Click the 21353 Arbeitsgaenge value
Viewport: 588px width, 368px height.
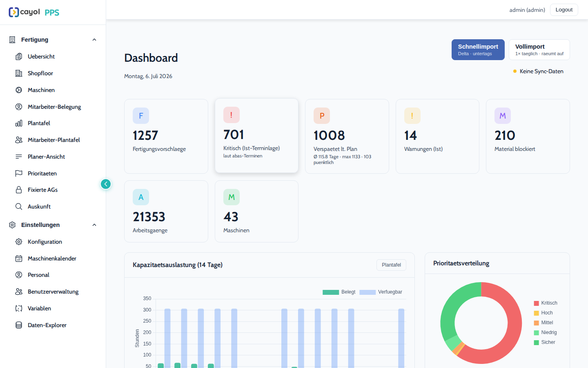coord(149,217)
